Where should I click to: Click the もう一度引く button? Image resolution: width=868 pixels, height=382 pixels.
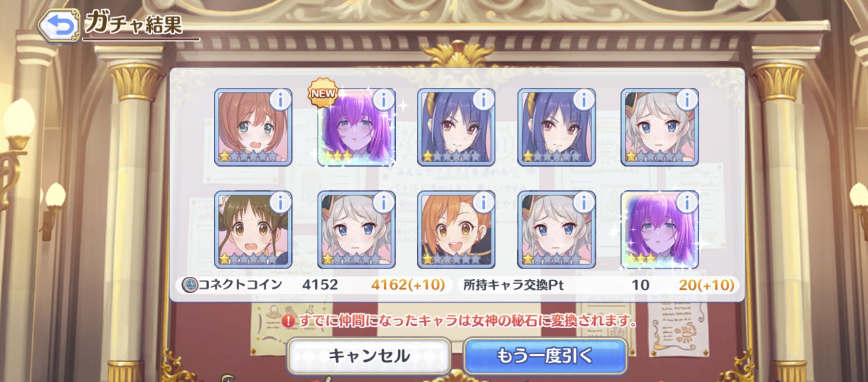545,356
